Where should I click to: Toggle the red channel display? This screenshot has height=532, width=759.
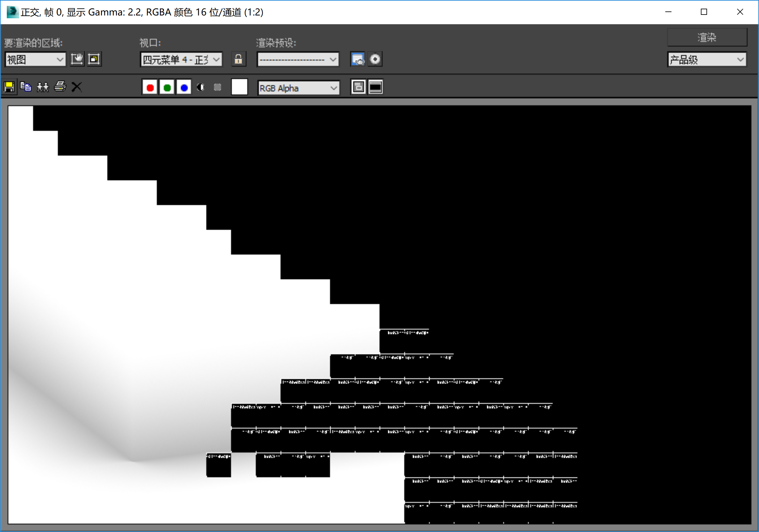pyautogui.click(x=150, y=88)
